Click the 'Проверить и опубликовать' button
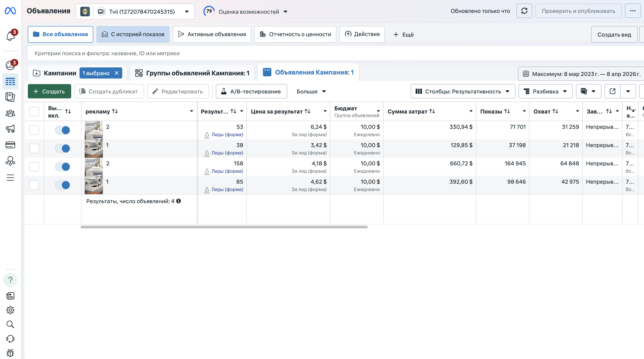The height and width of the screenshot is (359, 644). [x=578, y=11]
